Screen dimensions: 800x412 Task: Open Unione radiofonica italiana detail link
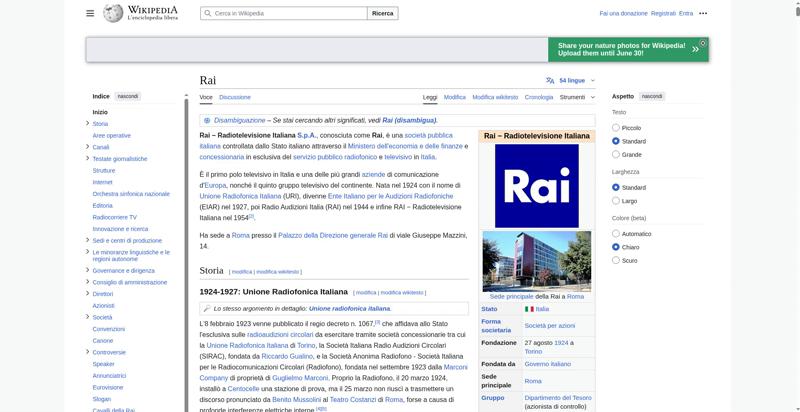(349, 308)
